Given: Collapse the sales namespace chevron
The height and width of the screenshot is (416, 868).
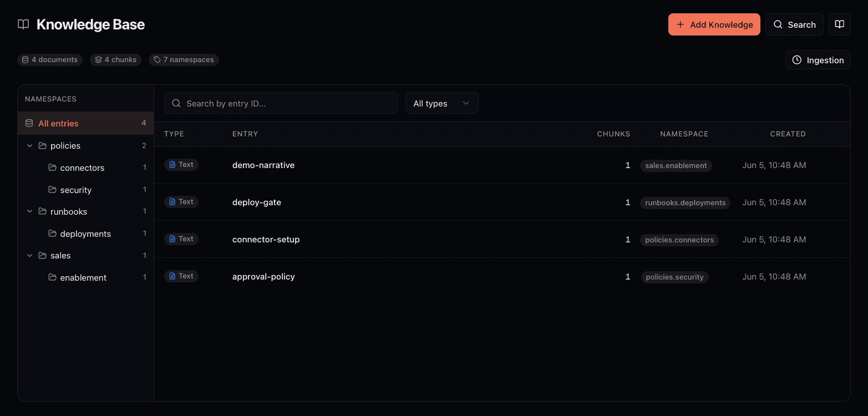Looking at the screenshot, I should click(29, 255).
